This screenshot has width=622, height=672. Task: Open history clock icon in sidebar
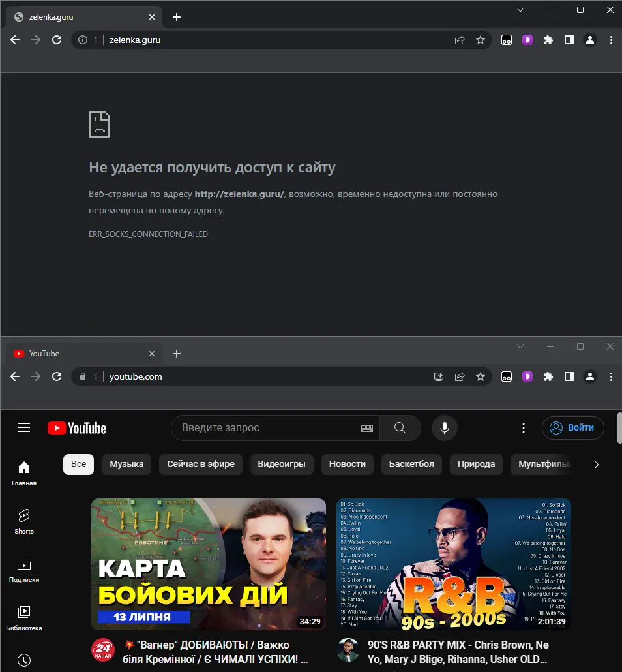point(24,660)
